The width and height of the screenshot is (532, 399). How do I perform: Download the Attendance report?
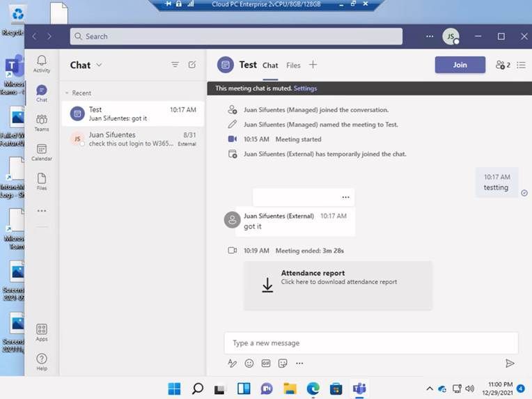click(338, 285)
